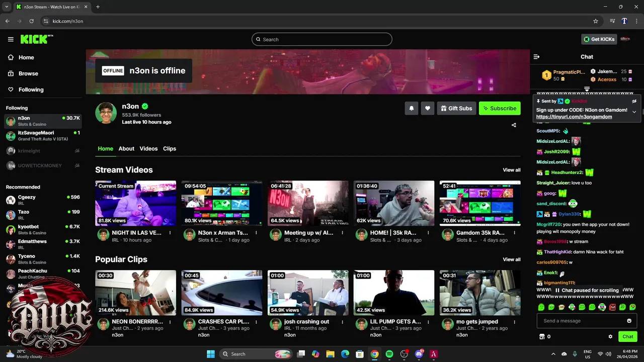Open recommended channel Cgeezy
Screen dimensions: 644x362
tap(42, 200)
